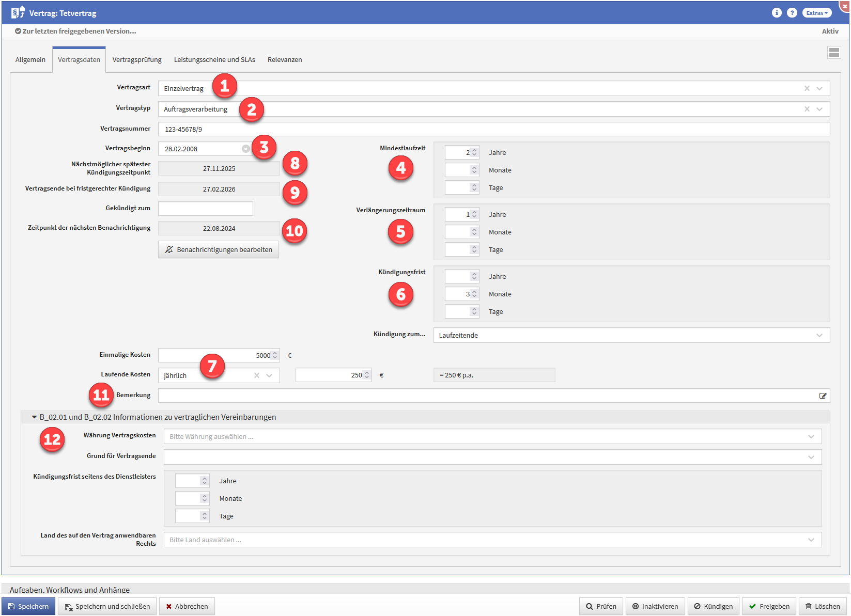Click Benachrichtigungen bearbeiten button
Image resolution: width=851 pixels, height=616 pixels.
point(219,250)
